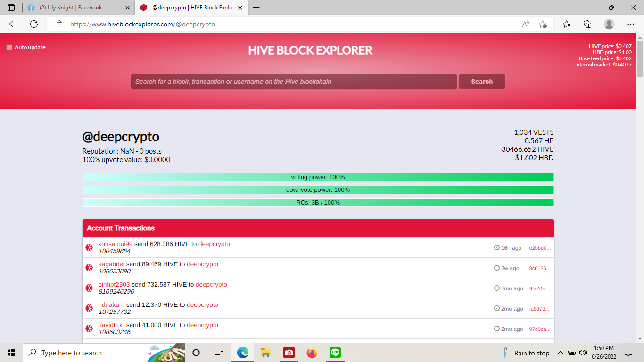Open Microsoft Edge from taskbar
The image size is (644, 362).
point(243,353)
